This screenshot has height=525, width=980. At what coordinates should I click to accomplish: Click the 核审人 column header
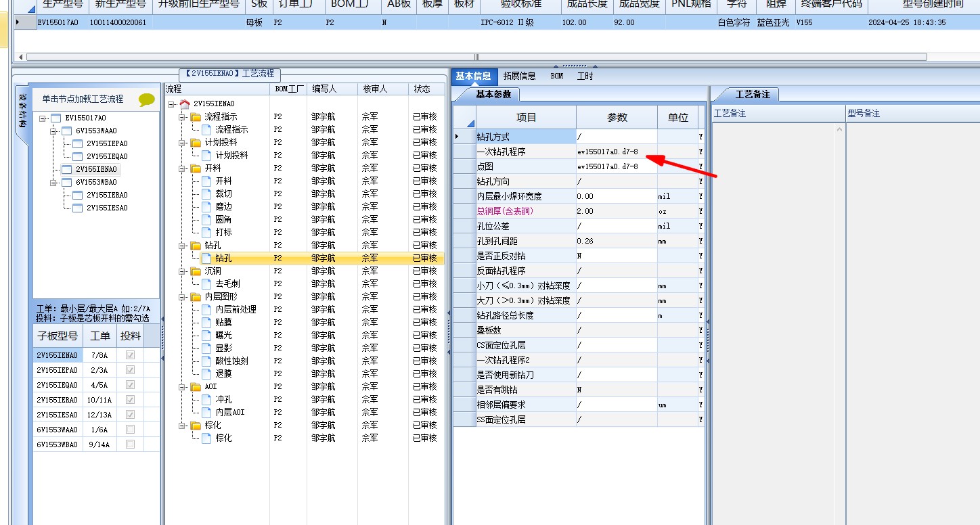pos(384,89)
